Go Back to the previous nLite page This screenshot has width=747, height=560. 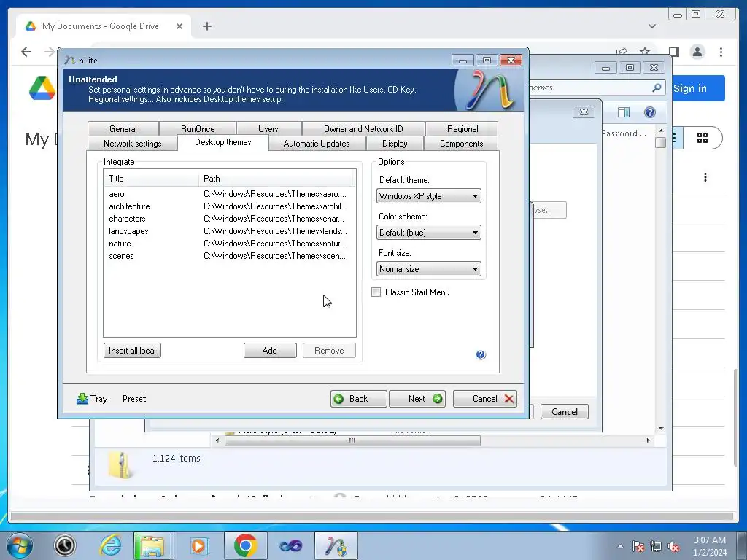coord(358,399)
